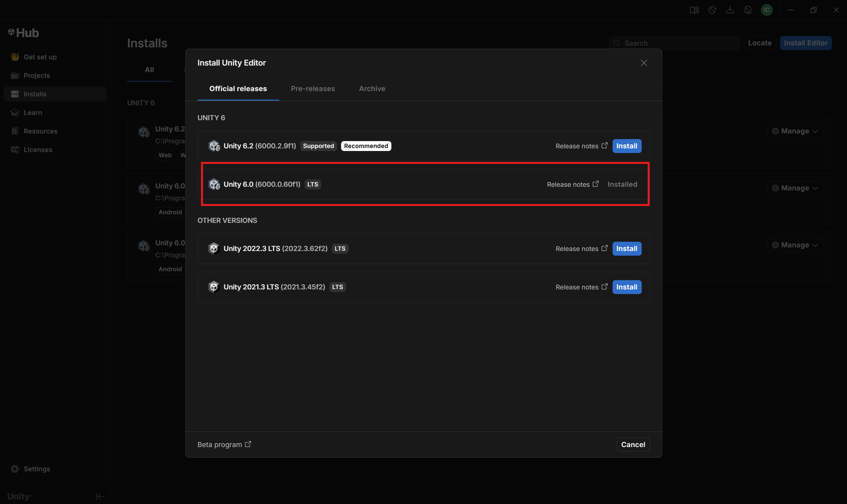Click the Unity 6.2 version icon

(x=214, y=146)
